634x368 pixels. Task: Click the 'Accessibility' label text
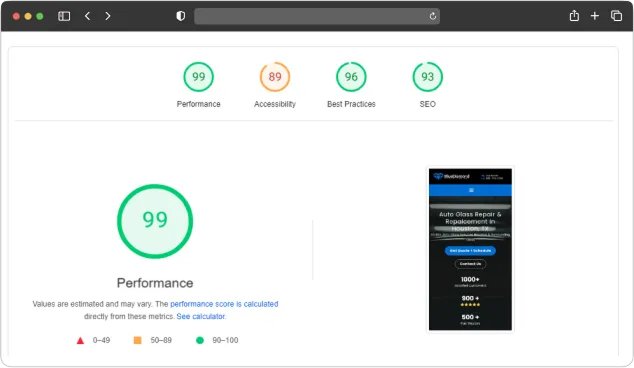click(x=275, y=104)
